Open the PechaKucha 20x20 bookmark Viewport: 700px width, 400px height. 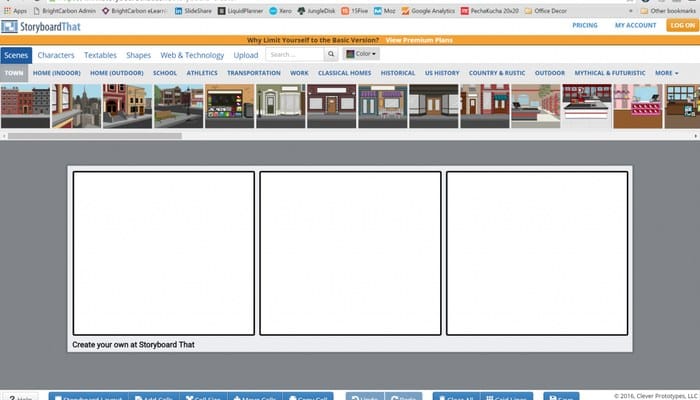489,11
